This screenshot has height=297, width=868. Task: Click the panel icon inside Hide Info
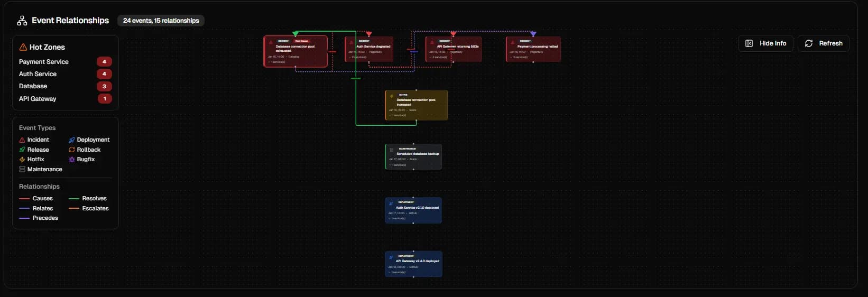(749, 43)
